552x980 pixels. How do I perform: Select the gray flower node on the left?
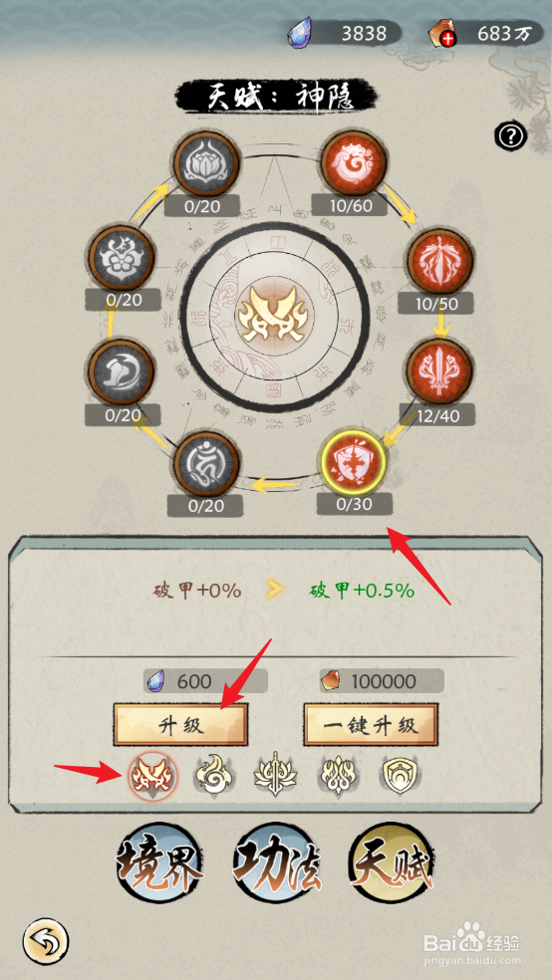(x=122, y=259)
